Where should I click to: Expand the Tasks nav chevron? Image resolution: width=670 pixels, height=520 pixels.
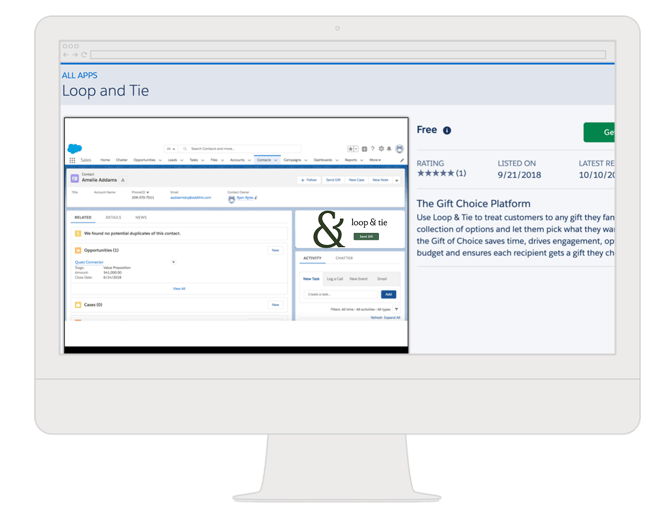coord(203,160)
